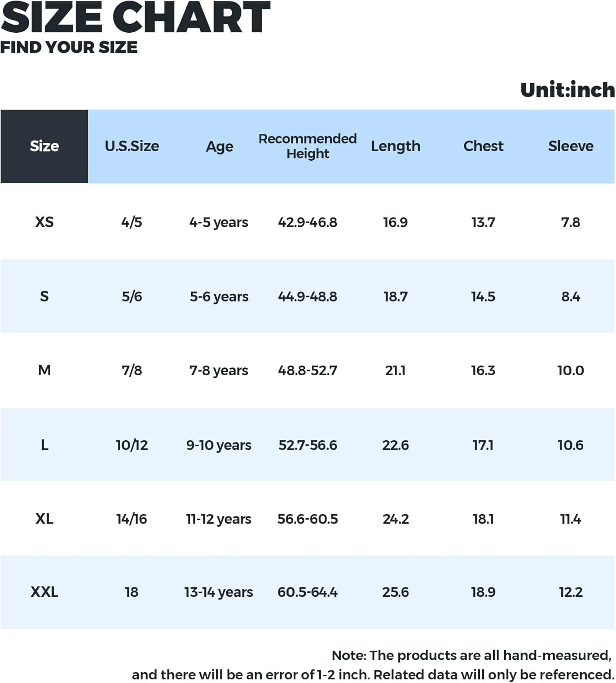Click the 48.8-52.7 height value
The height and width of the screenshot is (683, 616).
307,371
